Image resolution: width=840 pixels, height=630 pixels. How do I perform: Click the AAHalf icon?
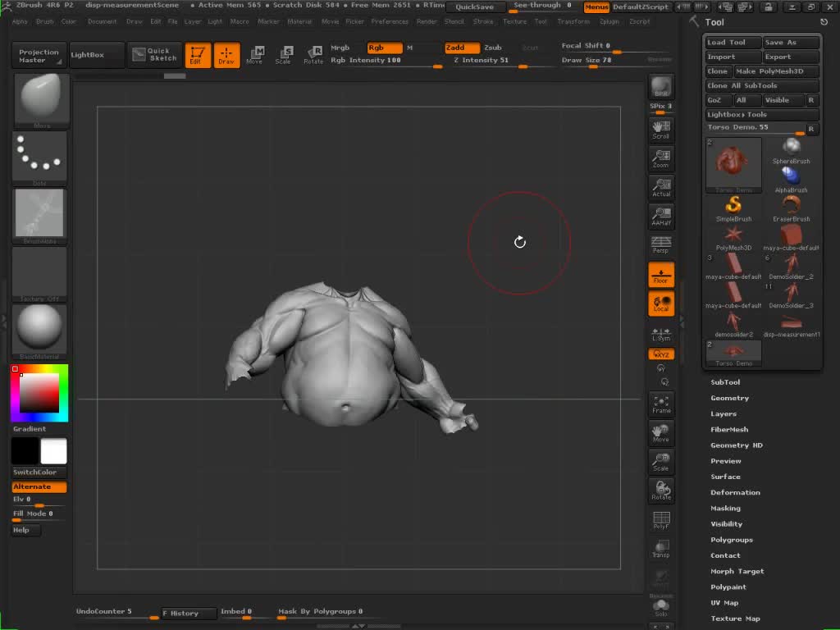661,217
